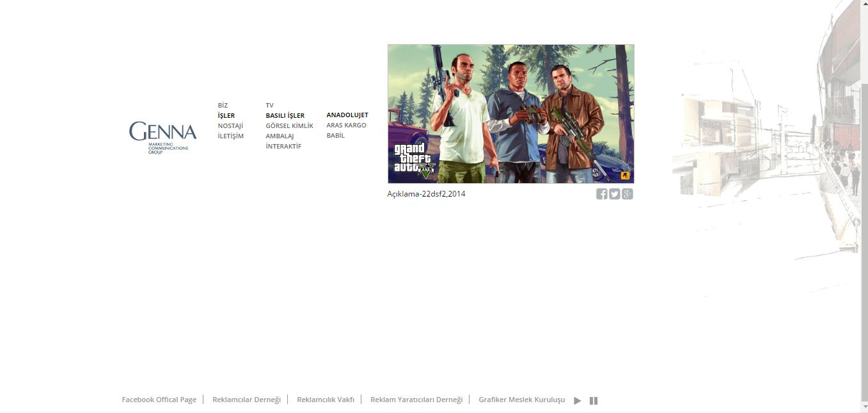Viewport: 868px width, 413px height.
Task: Click the Google Plus share icon
Action: pyautogui.click(x=627, y=194)
